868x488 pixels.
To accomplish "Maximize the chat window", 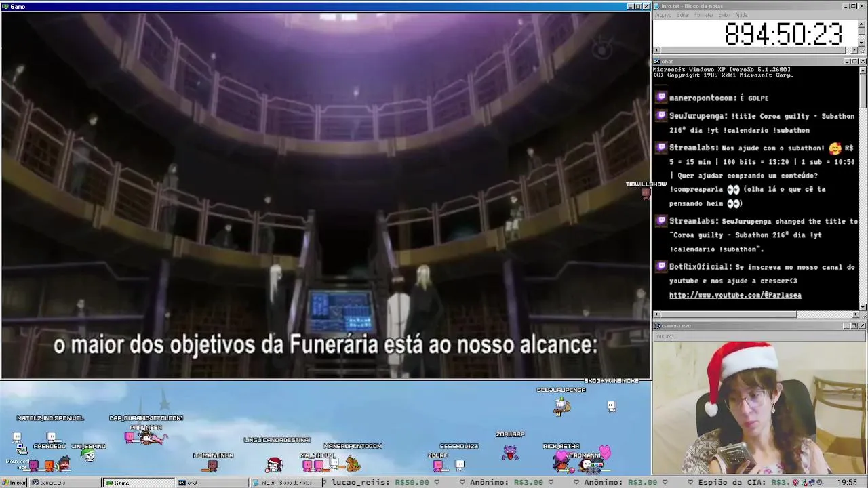I will 854,62.
